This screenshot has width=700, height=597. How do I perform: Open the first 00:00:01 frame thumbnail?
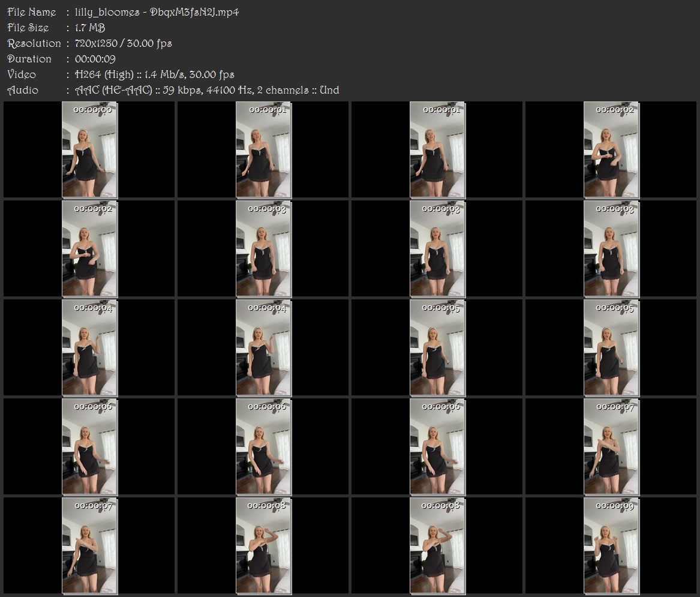[264, 149]
